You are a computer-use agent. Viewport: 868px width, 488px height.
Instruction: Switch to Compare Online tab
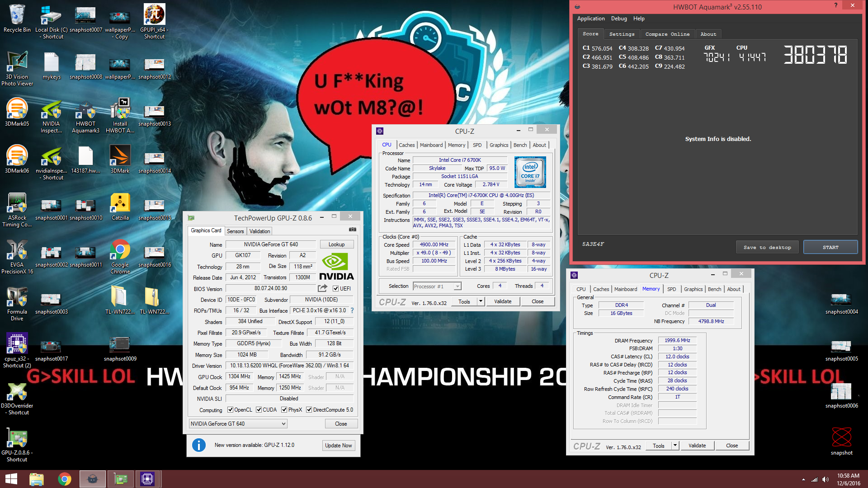[667, 34]
